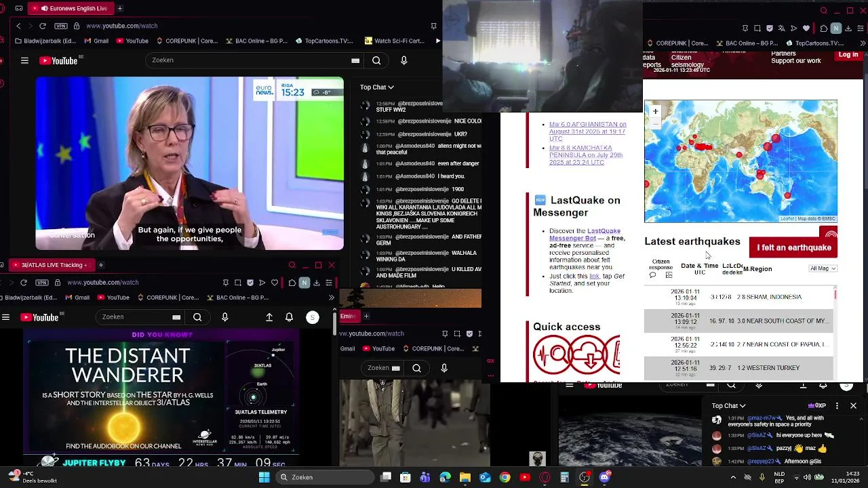Open YouTube guide menu in Euronews window
Image resolution: width=868 pixels, height=488 pixels.
pyautogui.click(x=24, y=60)
